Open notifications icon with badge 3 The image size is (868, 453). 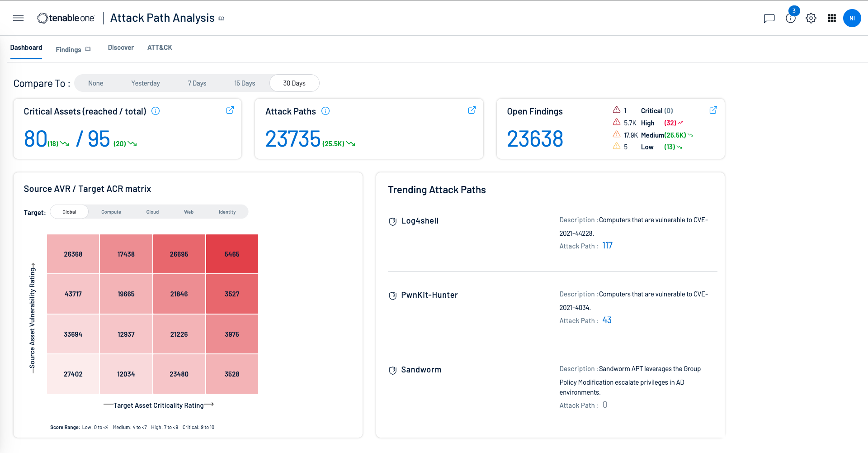pyautogui.click(x=791, y=18)
